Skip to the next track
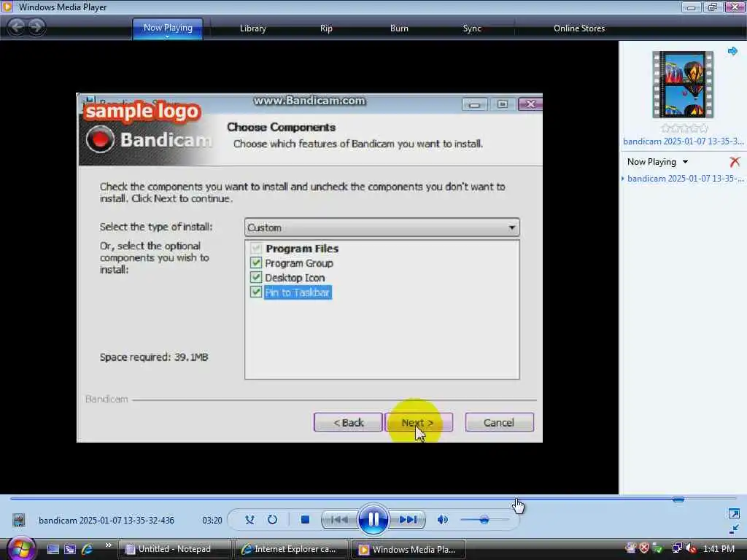The image size is (747, 560). 408,519
